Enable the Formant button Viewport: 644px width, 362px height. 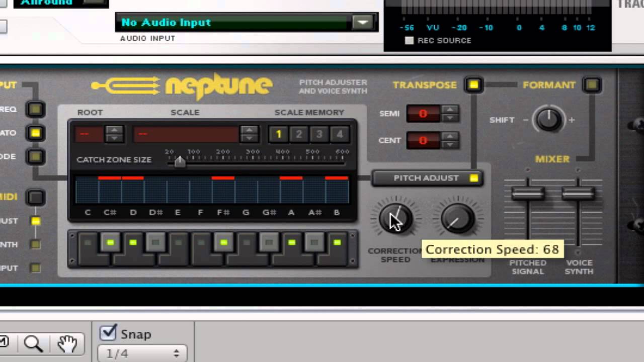click(592, 84)
